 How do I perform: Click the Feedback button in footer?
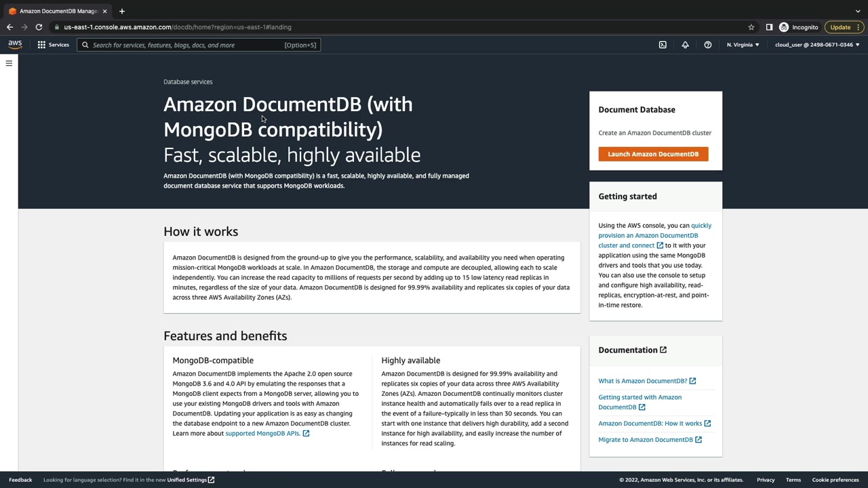tap(20, 480)
